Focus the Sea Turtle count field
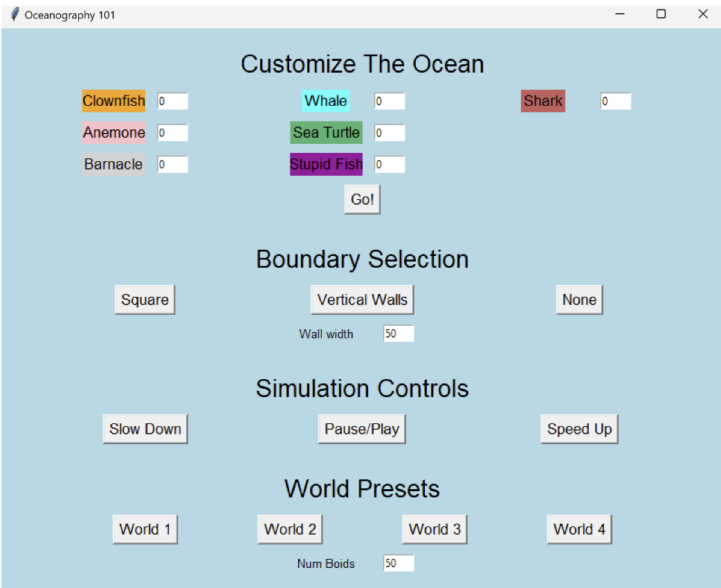This screenshot has height=588, width=721. coord(390,133)
